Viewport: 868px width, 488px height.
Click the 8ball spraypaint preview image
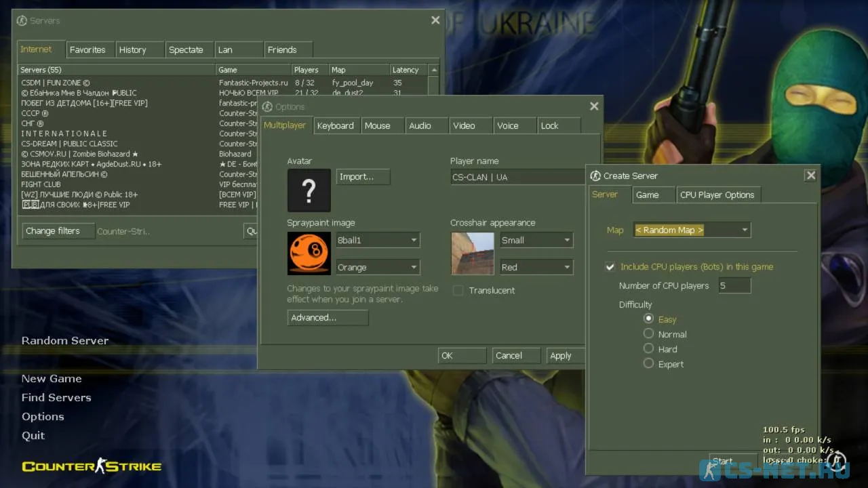(309, 253)
